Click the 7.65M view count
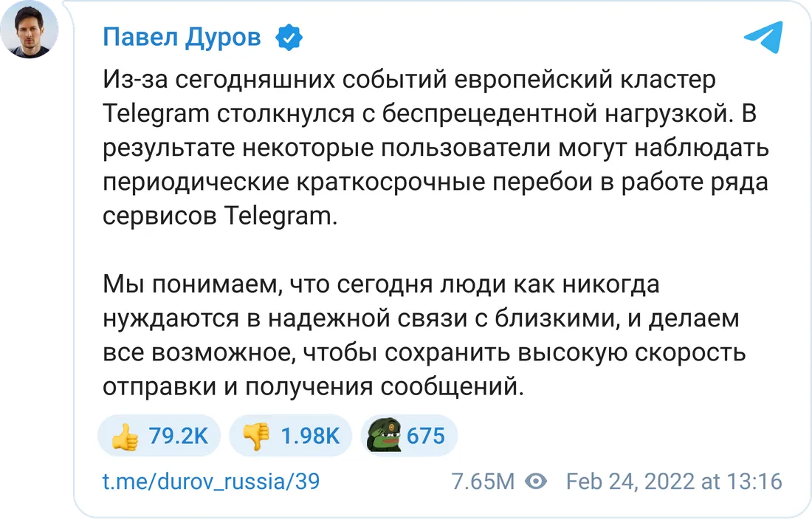The height and width of the screenshot is (520, 812). tap(483, 482)
